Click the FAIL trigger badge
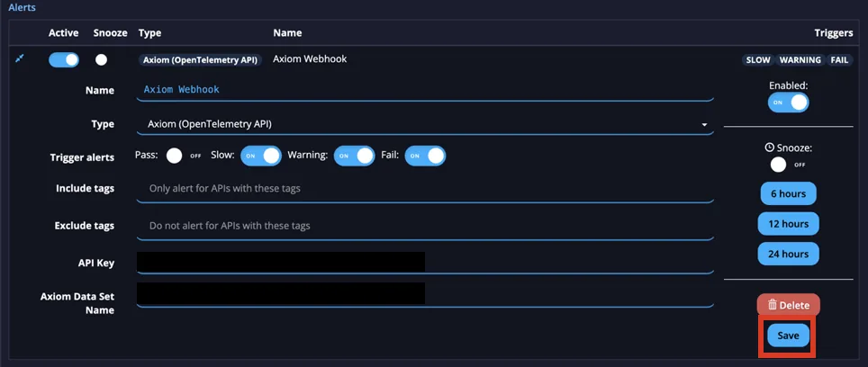Viewport: 868px width, 367px height. pos(838,60)
